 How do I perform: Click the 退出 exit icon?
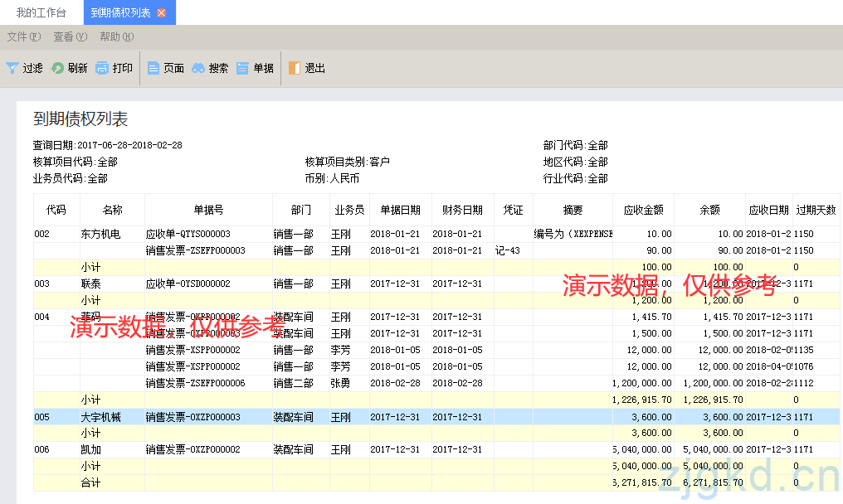coord(295,68)
